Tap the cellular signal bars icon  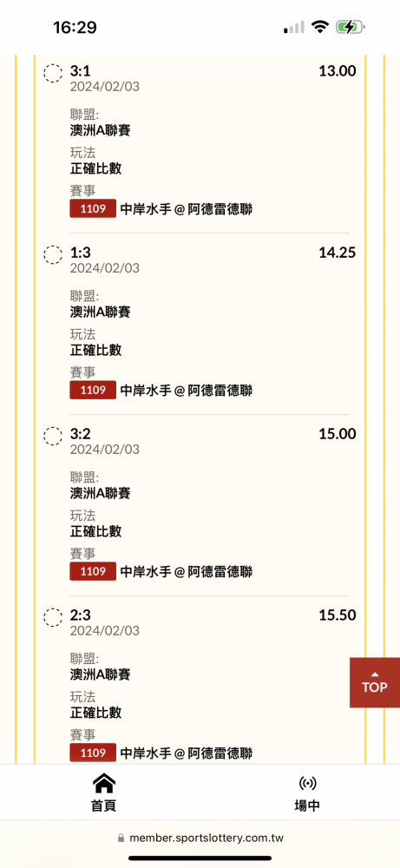[294, 27]
